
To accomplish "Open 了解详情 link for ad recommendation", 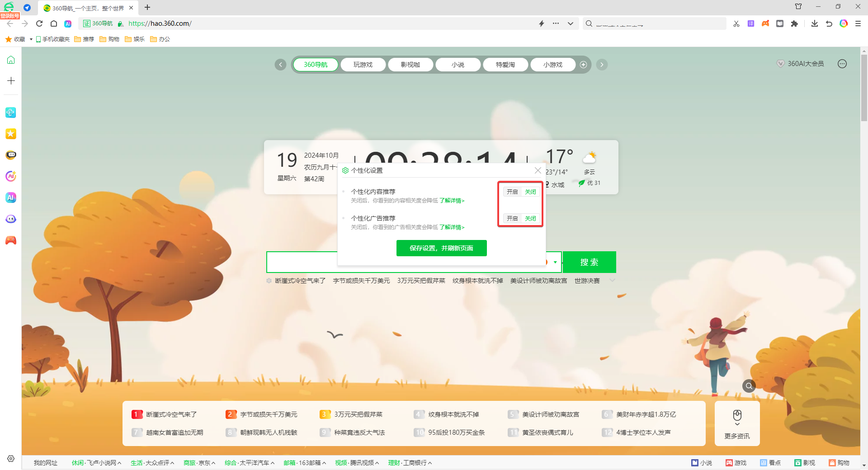I will coord(452,227).
